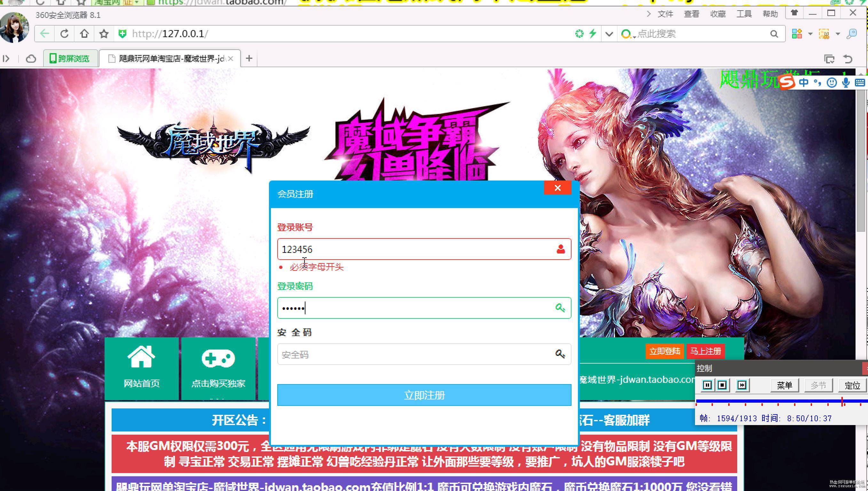Click the red 马上注册 button
The width and height of the screenshot is (868, 491).
(x=705, y=351)
